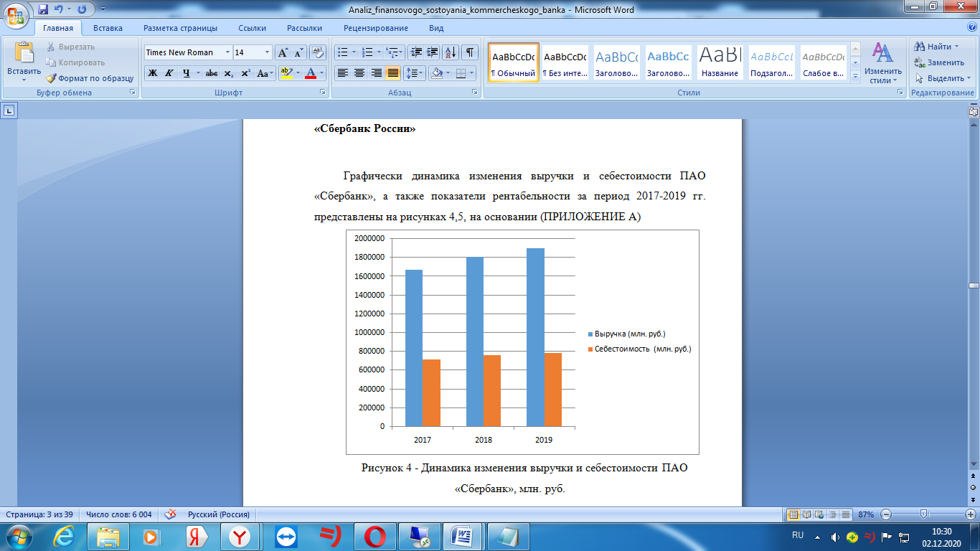Toggle subscript formatting
This screenshot has height=551, width=980.
[x=228, y=73]
